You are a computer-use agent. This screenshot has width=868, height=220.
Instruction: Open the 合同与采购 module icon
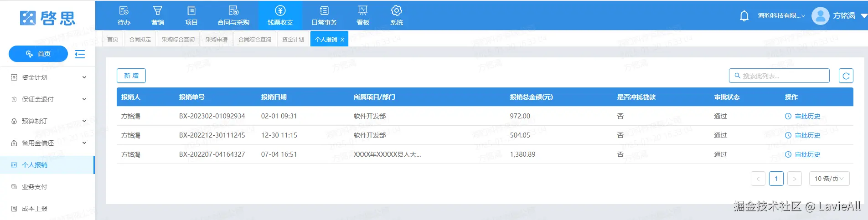[x=233, y=10]
